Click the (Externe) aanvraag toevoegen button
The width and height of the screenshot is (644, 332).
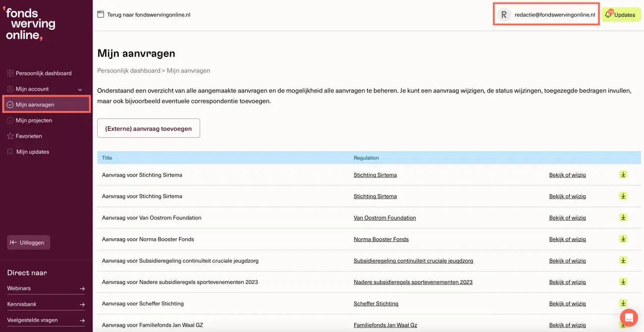point(148,128)
